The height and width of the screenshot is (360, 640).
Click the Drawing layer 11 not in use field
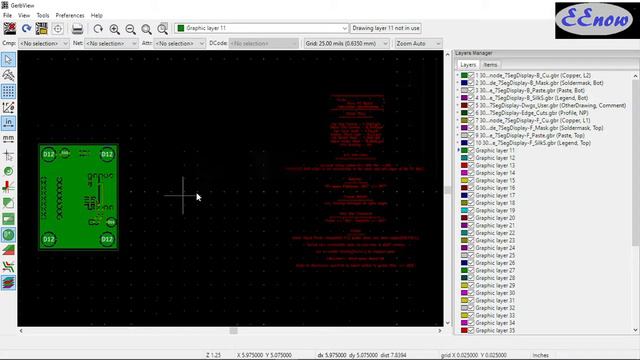tap(386, 28)
